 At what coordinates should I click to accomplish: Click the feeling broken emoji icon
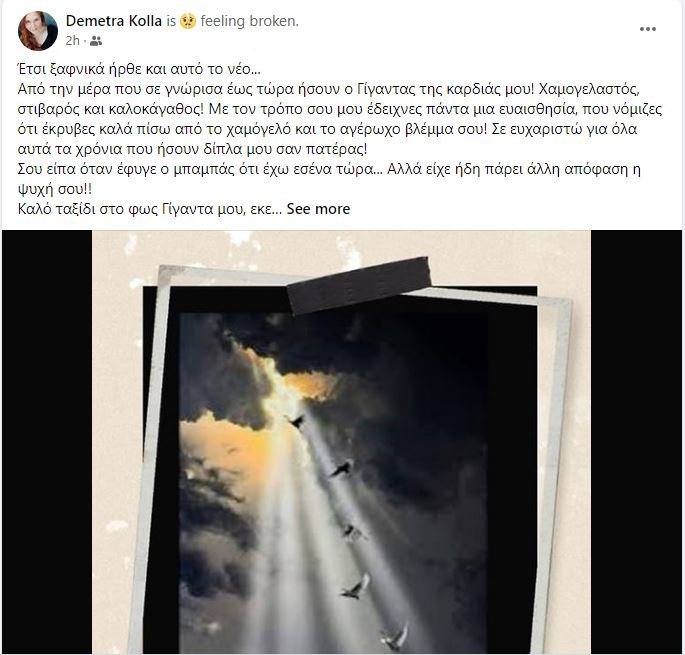[x=188, y=21]
